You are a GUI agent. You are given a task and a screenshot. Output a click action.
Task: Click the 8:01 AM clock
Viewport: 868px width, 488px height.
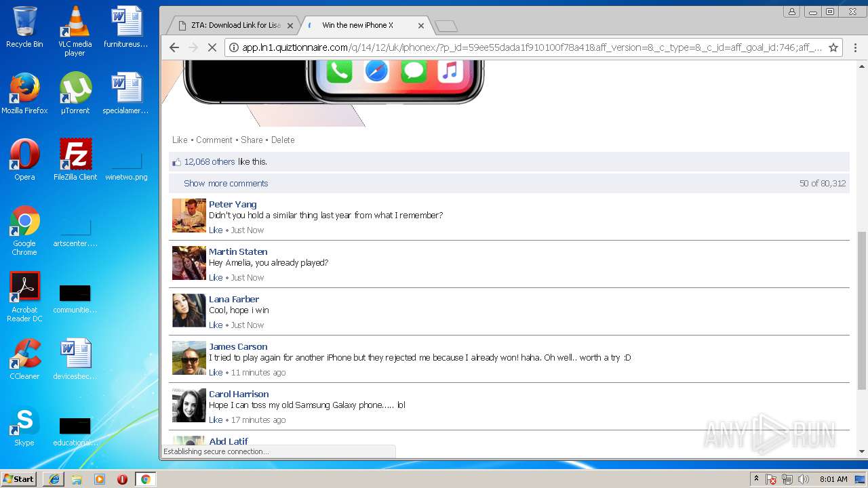(833, 479)
